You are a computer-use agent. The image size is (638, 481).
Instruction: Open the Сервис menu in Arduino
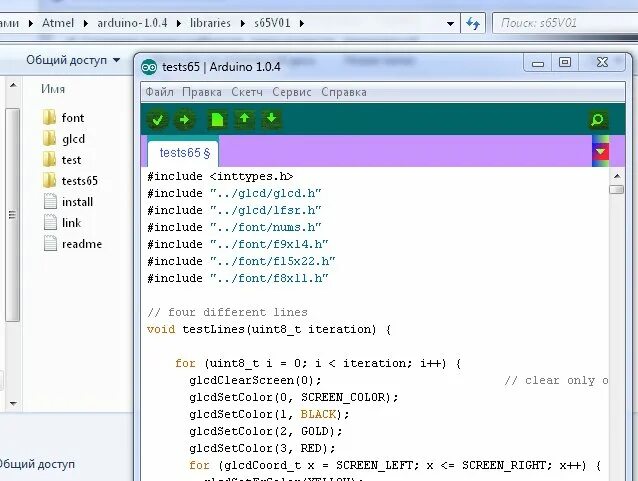[x=292, y=92]
